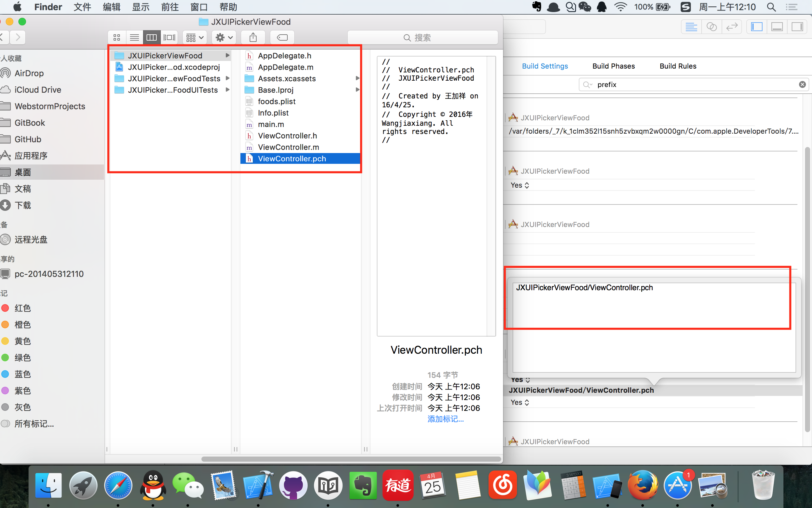Select pc-201405312110 shared computer
The height and width of the screenshot is (508, 812).
pos(49,274)
